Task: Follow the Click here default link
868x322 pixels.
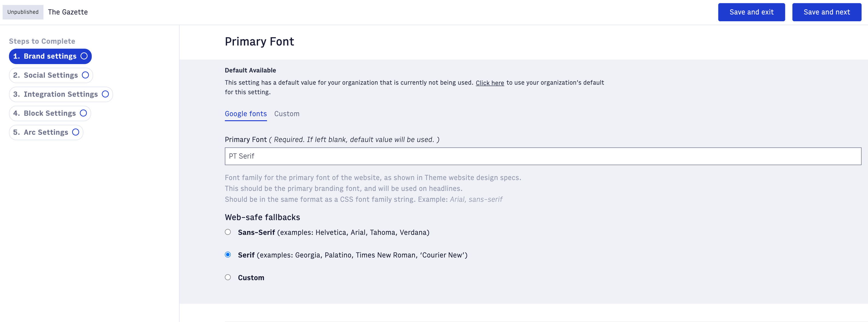Action: [490, 83]
